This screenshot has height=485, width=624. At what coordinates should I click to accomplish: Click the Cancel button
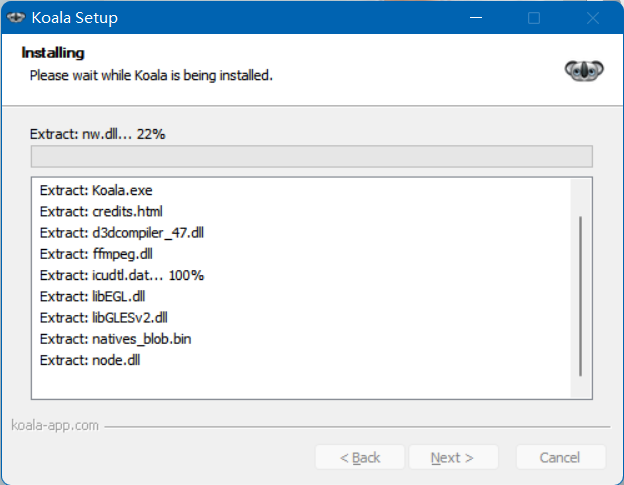point(561,458)
